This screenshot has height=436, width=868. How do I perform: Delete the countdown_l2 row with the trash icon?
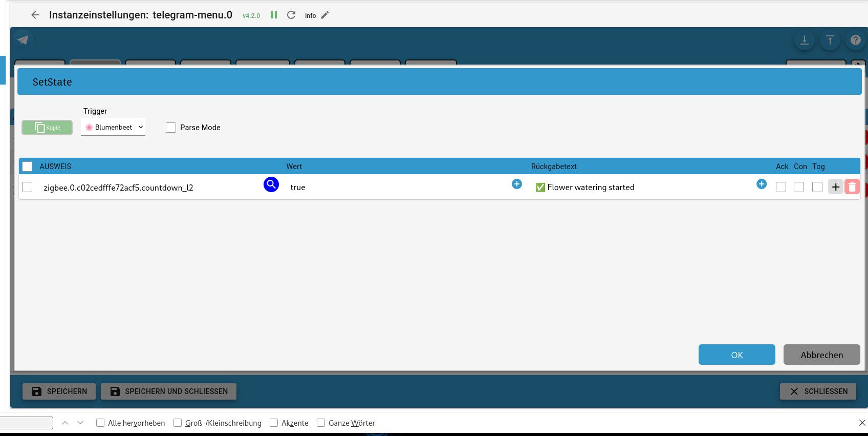tap(852, 187)
